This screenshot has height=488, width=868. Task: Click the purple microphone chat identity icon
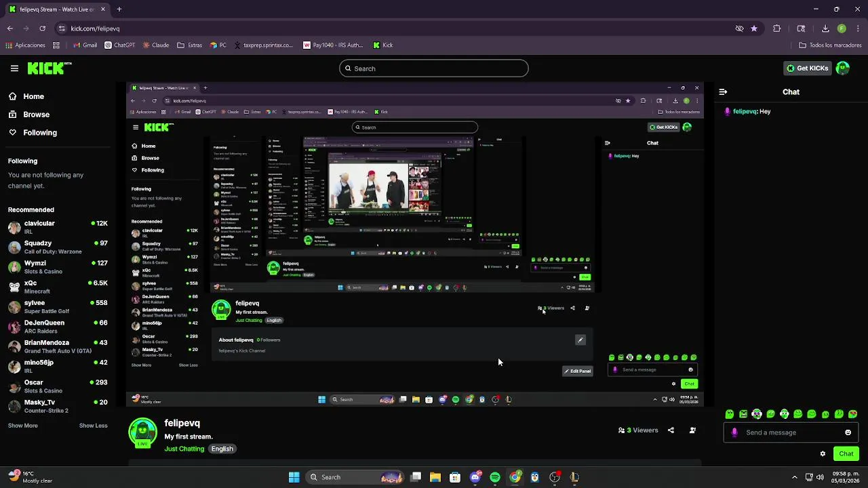pos(734,432)
